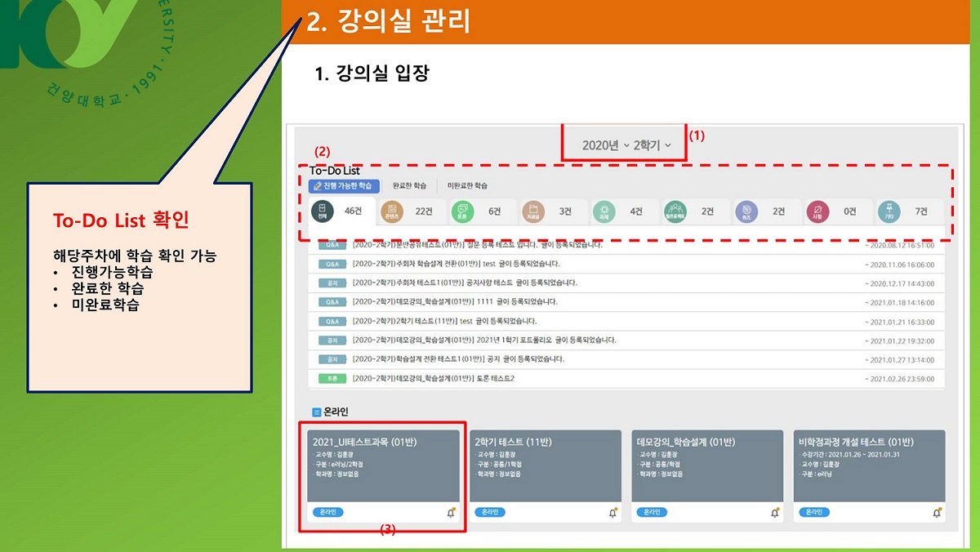Select the 자료실 folder icon
980x552 pixels.
click(x=533, y=211)
